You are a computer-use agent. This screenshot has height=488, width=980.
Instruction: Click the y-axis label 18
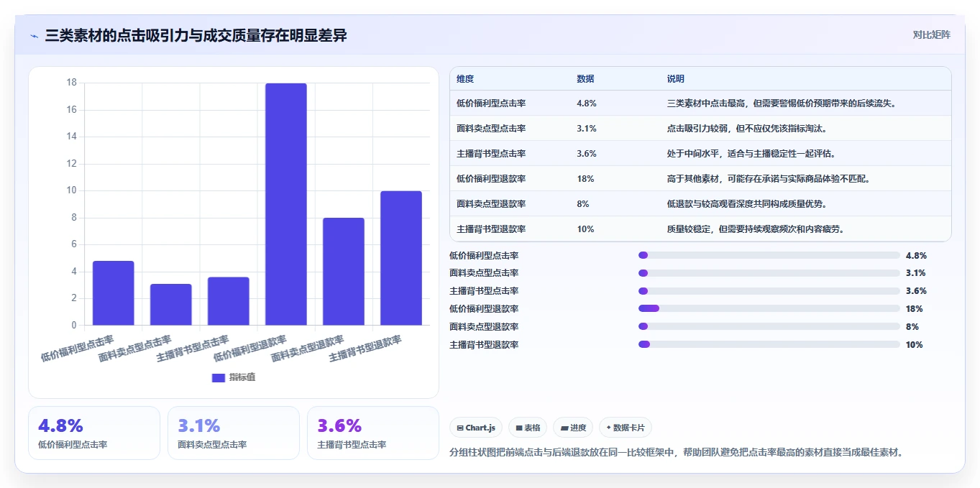coord(71,83)
